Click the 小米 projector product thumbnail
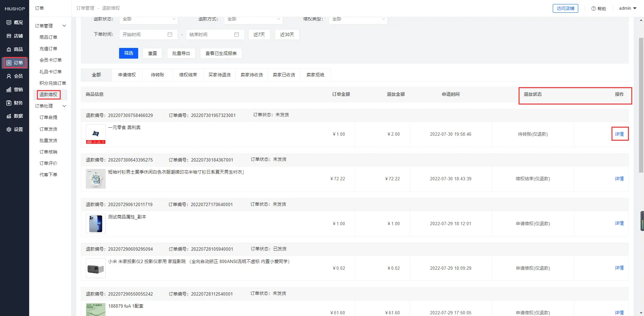Viewport: 644px width, 316px height. (x=96, y=268)
